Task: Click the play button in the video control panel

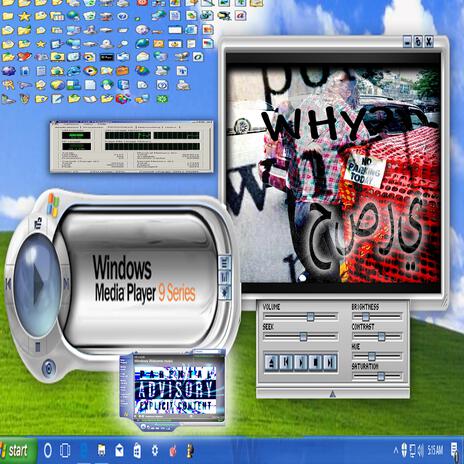Action: (301, 362)
